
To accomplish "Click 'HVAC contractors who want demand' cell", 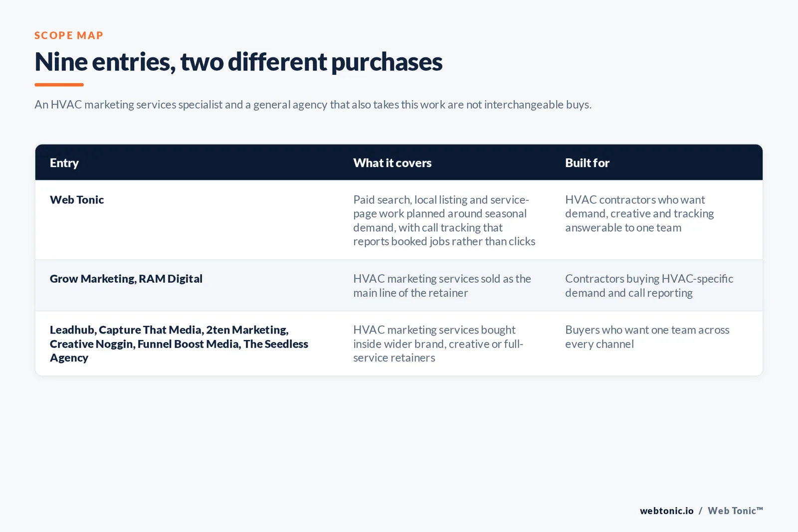I will pyautogui.click(x=639, y=213).
